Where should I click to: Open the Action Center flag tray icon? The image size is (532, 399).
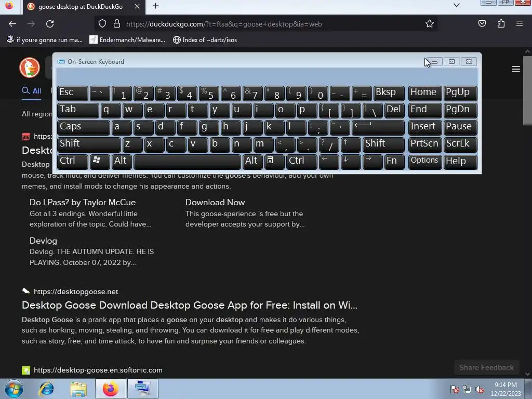[454, 390]
